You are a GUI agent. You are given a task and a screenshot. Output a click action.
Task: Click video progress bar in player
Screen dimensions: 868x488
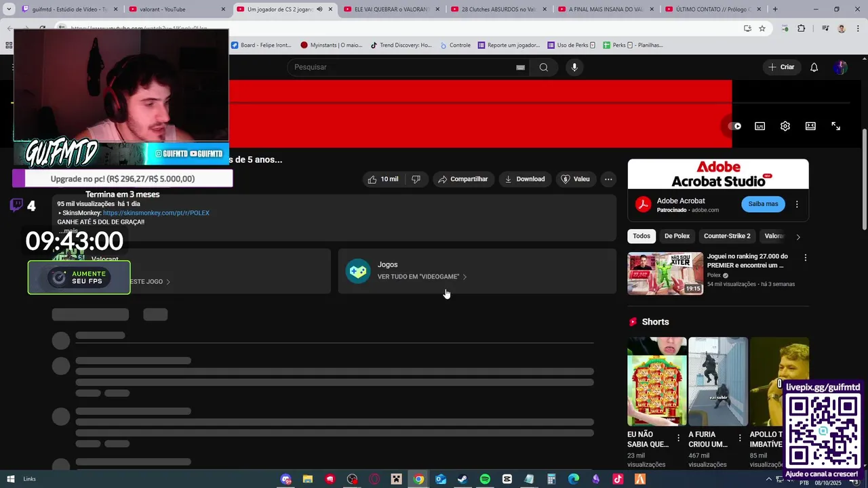pos(431,103)
